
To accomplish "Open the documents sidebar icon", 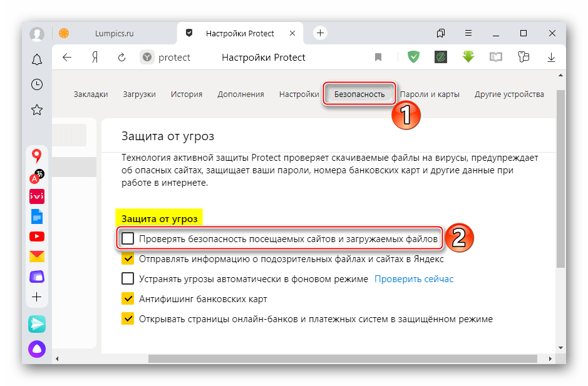I will coord(37,216).
